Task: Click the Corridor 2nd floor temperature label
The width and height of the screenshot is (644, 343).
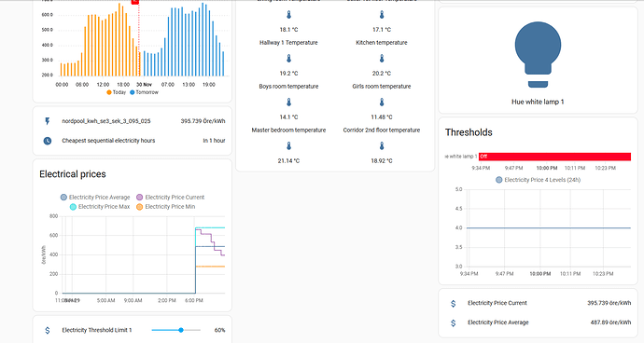Action: [x=382, y=130]
